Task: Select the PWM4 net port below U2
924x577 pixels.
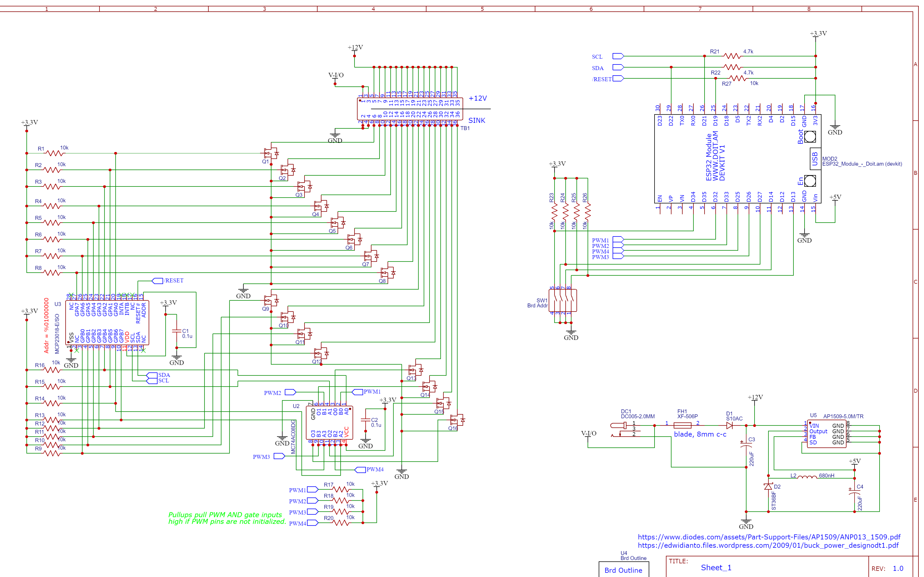Action: click(x=360, y=470)
